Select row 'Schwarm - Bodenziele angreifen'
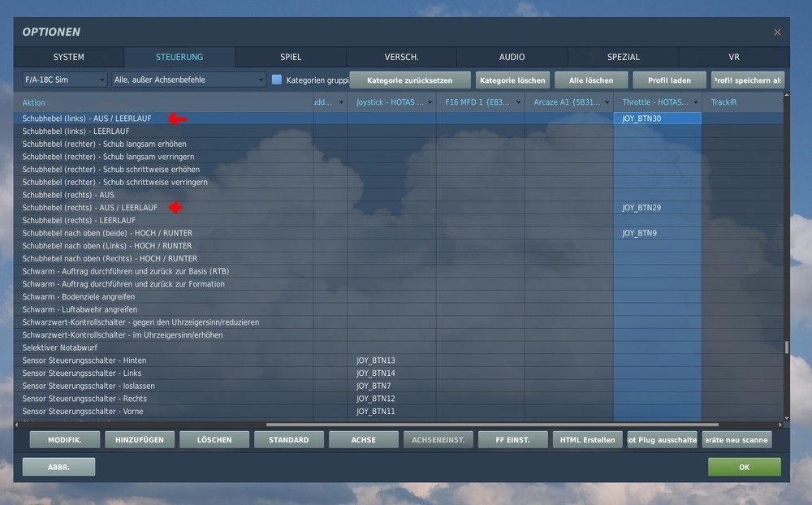812x505 pixels. (x=398, y=297)
